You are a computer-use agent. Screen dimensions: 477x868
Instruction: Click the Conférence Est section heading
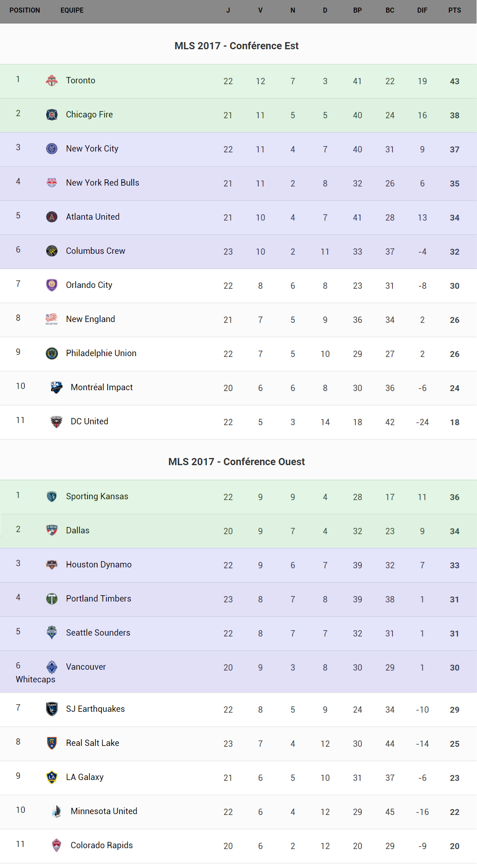pyautogui.click(x=236, y=46)
